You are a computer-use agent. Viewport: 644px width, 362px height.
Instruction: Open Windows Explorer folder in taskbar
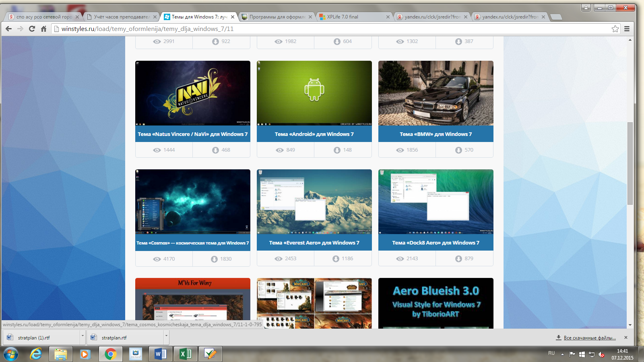coord(61,354)
